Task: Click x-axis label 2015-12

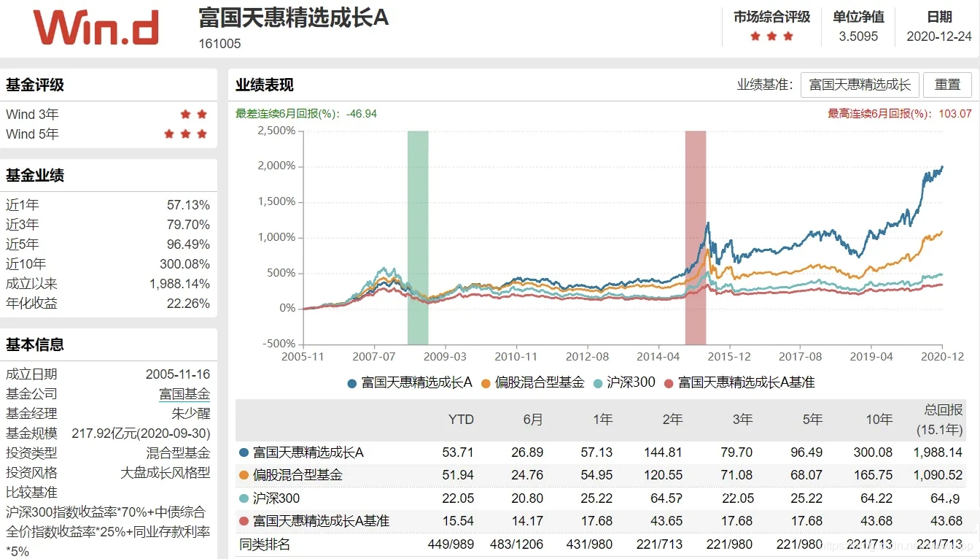Action: click(730, 357)
